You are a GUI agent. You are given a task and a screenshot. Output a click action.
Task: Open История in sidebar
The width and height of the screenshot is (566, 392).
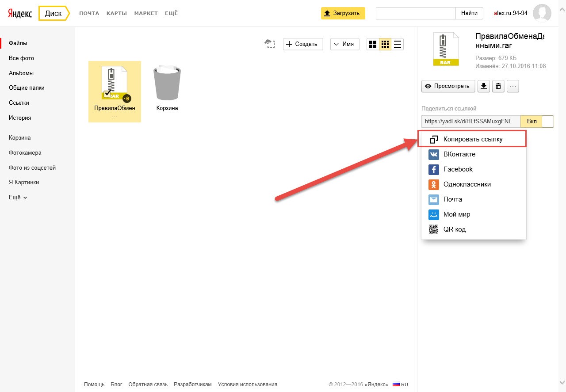click(20, 118)
